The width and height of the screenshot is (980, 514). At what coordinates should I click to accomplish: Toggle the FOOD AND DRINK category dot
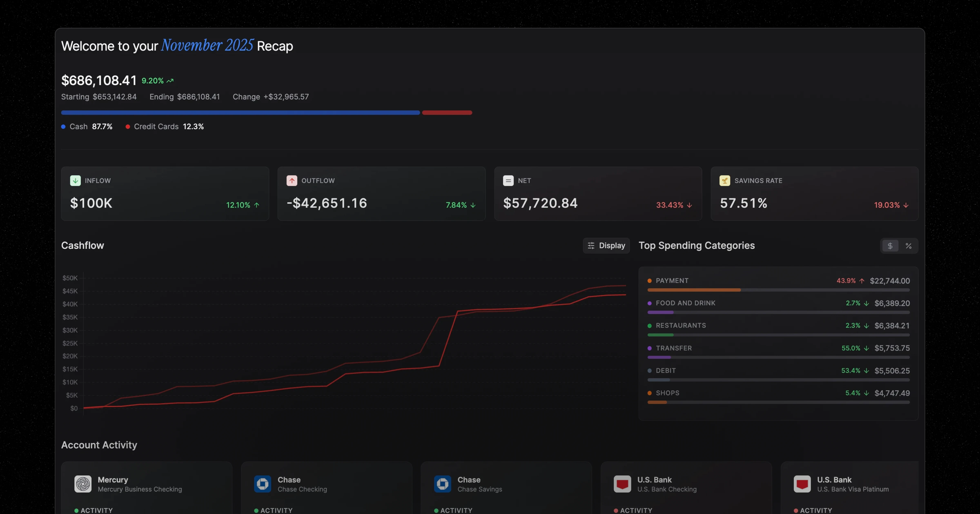coord(649,303)
